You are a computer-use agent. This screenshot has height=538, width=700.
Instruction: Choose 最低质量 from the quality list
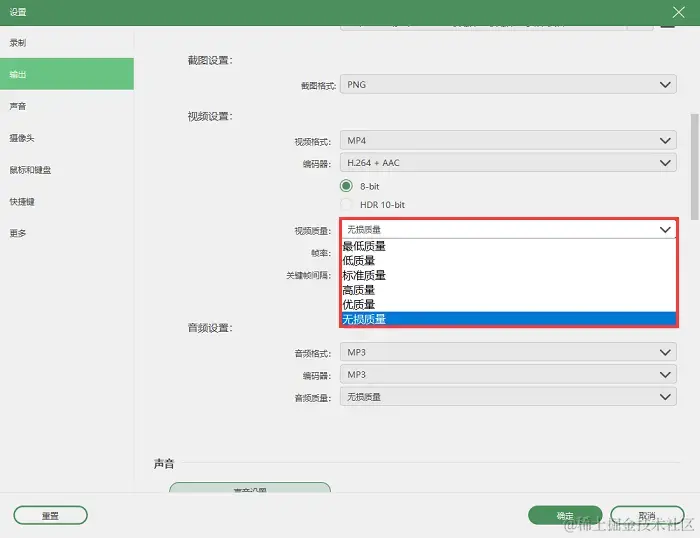(x=509, y=246)
